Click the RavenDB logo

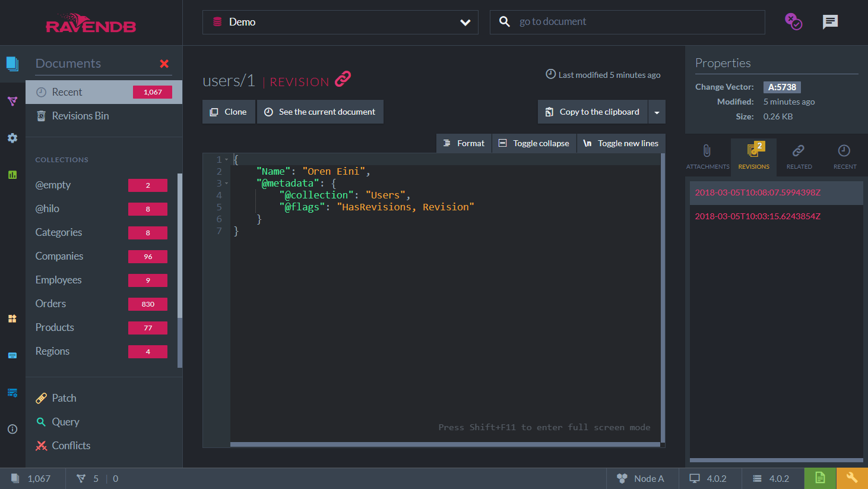pyautogui.click(x=91, y=23)
